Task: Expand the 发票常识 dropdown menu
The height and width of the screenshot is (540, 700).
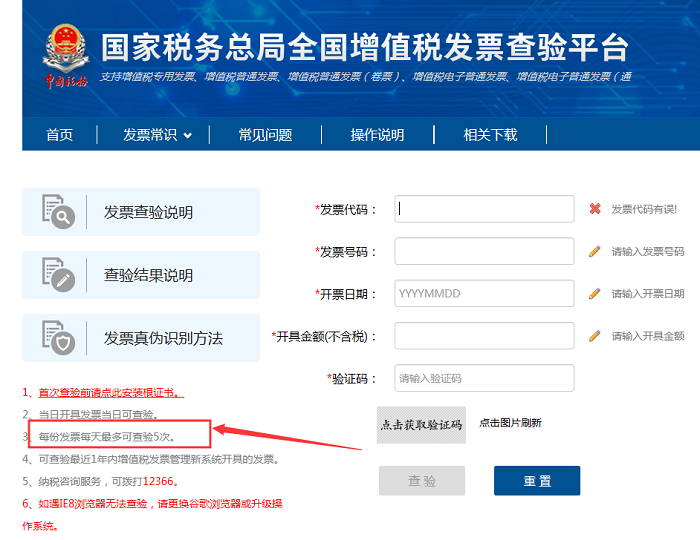Action: 157,135
